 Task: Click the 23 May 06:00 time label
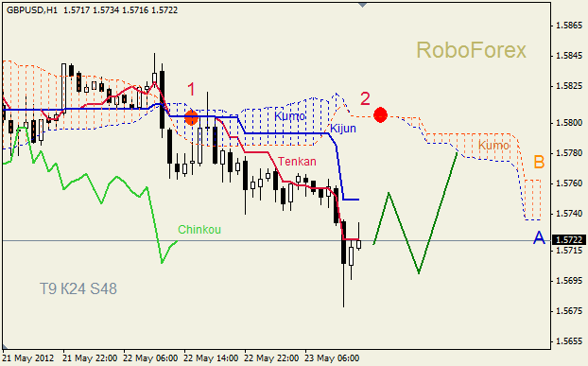332,358
